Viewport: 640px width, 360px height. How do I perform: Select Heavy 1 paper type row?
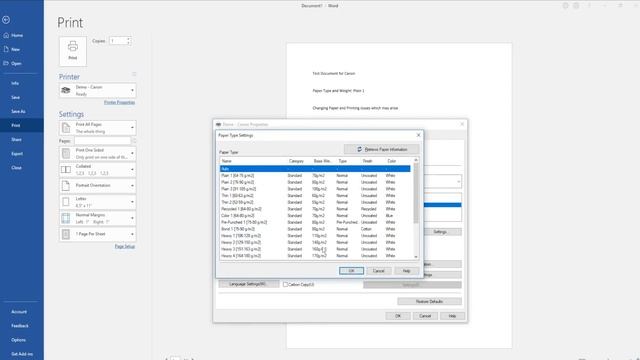315,236
